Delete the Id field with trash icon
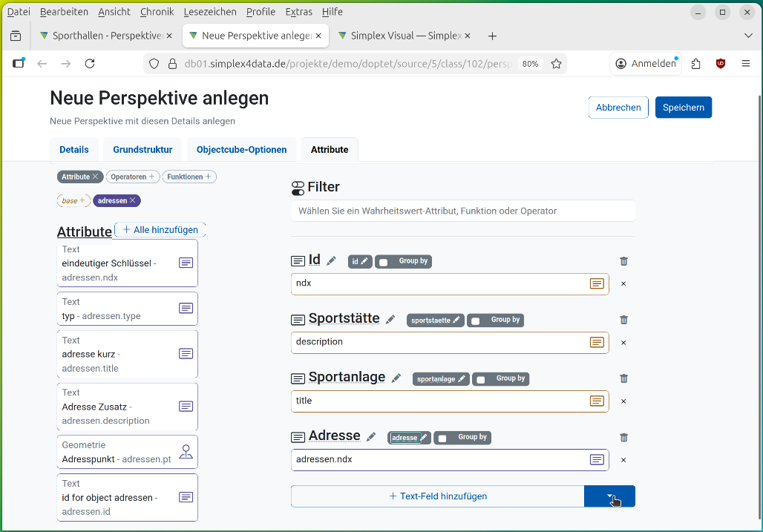This screenshot has height=532, width=763. coord(623,261)
